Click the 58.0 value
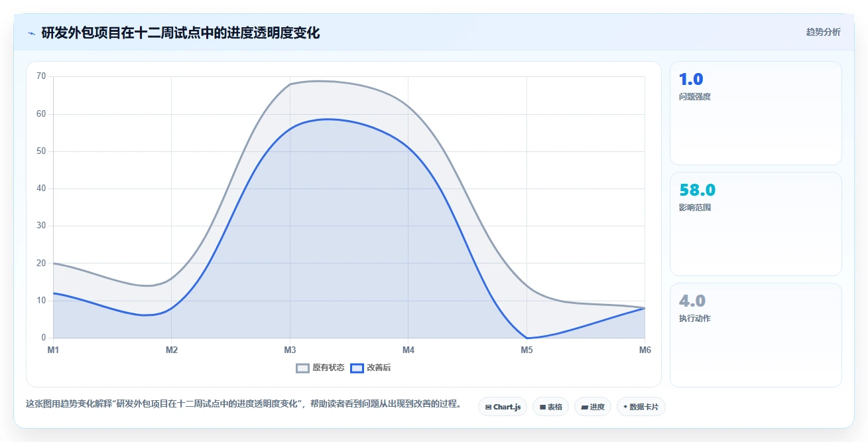The image size is (868, 442). click(x=698, y=190)
